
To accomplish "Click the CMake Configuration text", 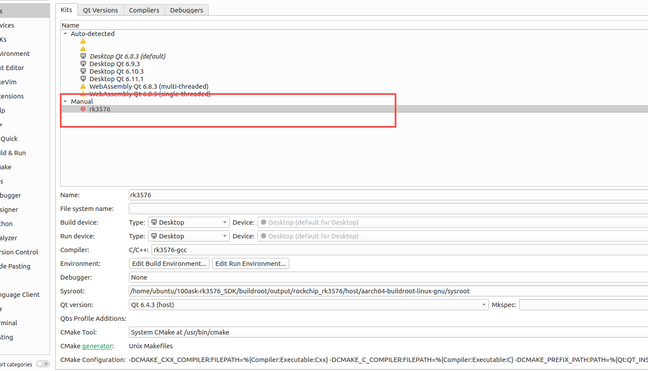I will coord(388,360).
